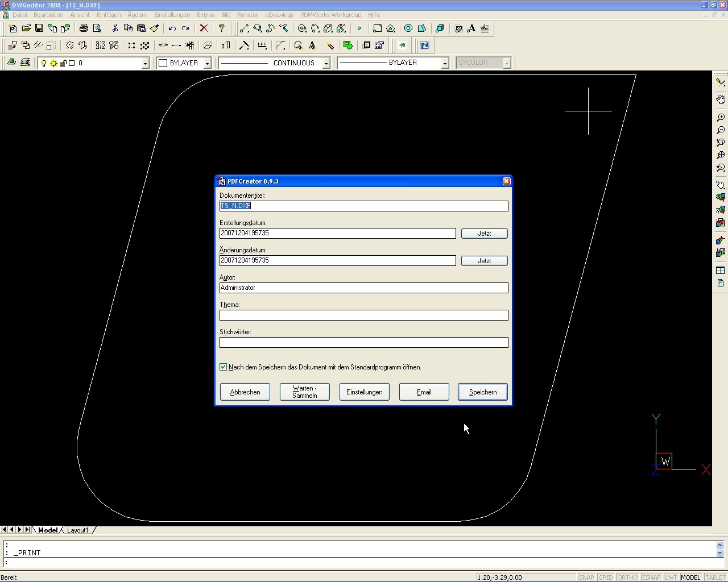Toggle MODEL space in the status bar
The image size is (728, 582).
[691, 577]
